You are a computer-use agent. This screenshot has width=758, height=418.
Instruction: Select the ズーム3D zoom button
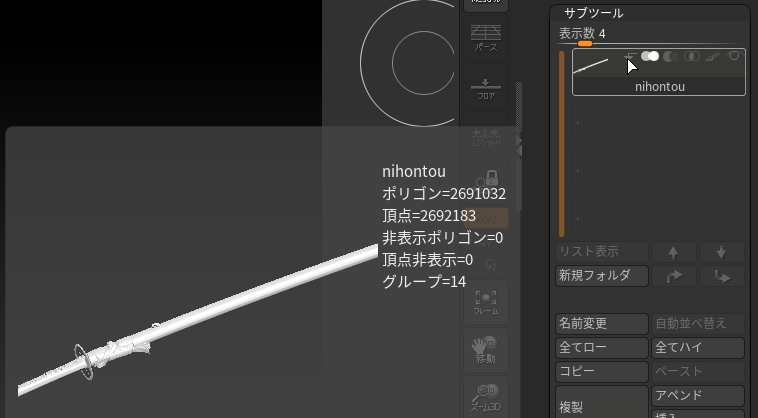tap(486, 397)
